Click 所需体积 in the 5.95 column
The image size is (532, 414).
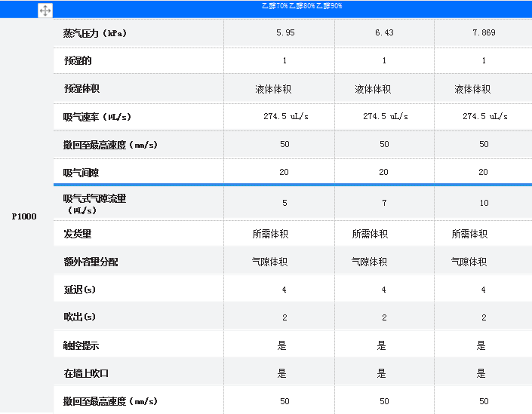coord(270,234)
